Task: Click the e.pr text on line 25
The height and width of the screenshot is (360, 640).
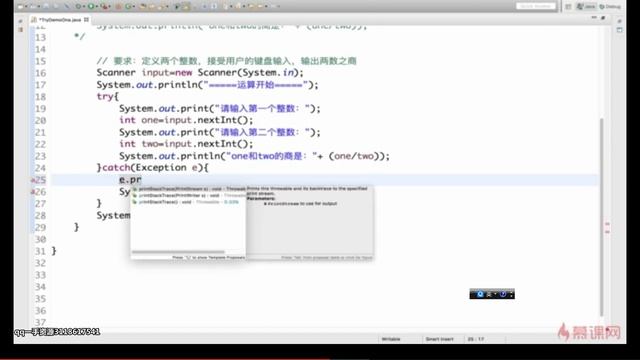Action: [x=130, y=180]
